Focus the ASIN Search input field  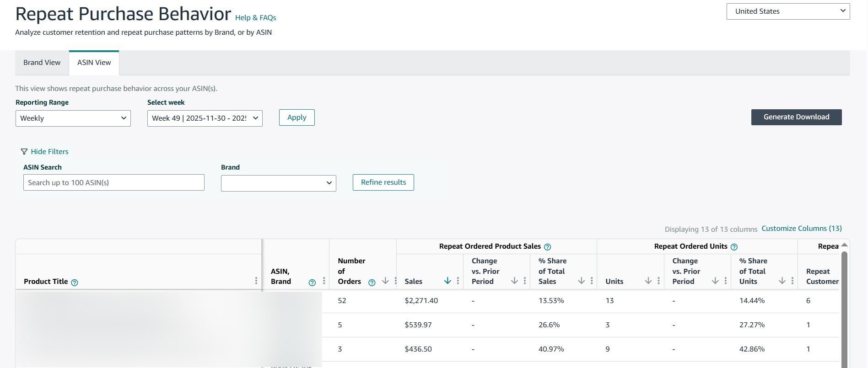click(114, 182)
